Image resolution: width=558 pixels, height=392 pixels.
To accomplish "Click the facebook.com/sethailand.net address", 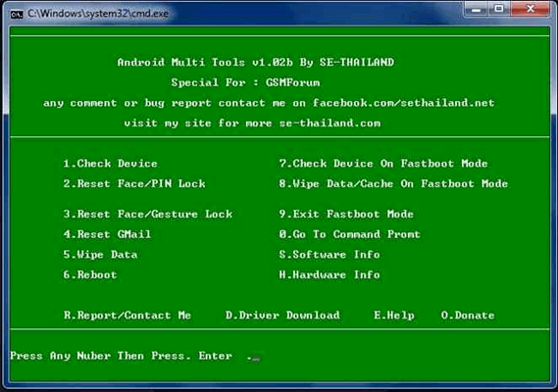I will pyautogui.click(x=404, y=103).
